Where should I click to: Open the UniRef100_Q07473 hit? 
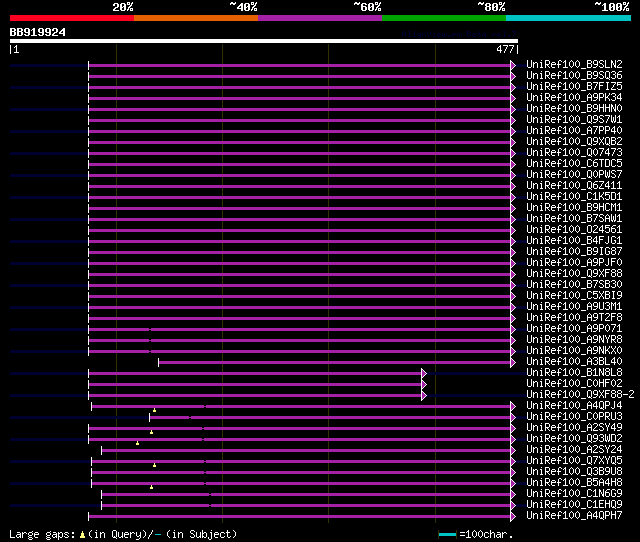574,153
